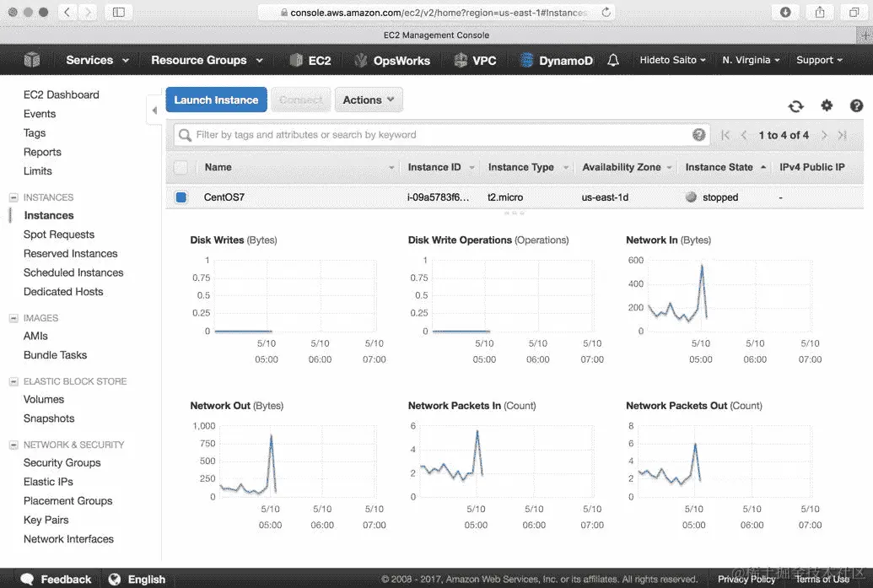
Task: Open AMIs in sidebar
Action: click(35, 336)
